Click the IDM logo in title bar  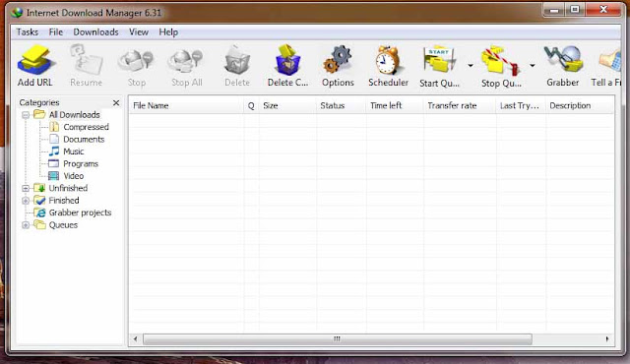[18, 13]
